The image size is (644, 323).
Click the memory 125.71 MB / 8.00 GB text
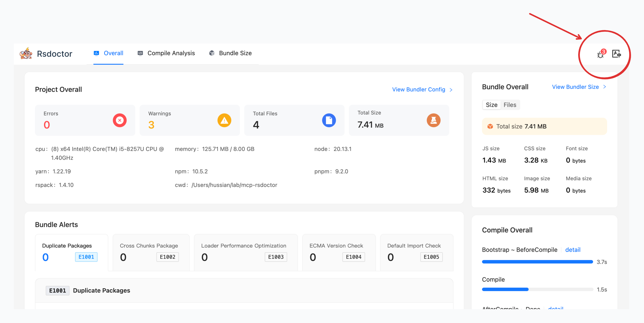click(x=228, y=149)
